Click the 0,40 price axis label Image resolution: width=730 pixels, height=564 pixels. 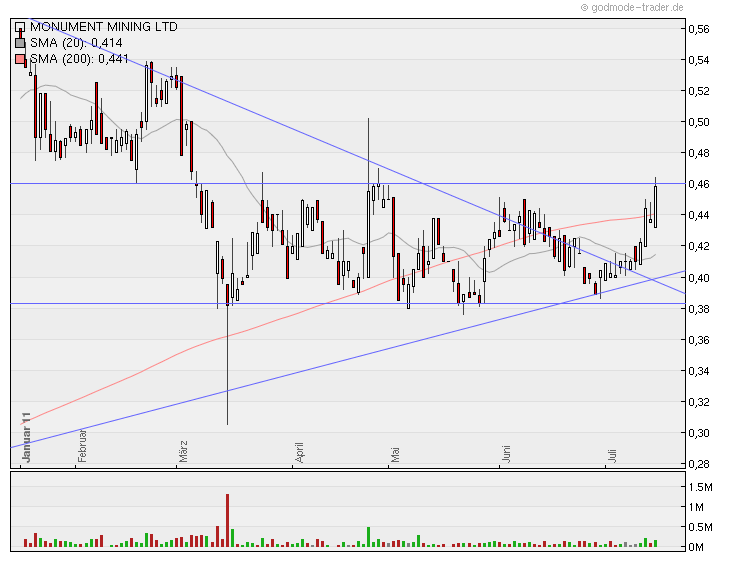click(x=699, y=278)
